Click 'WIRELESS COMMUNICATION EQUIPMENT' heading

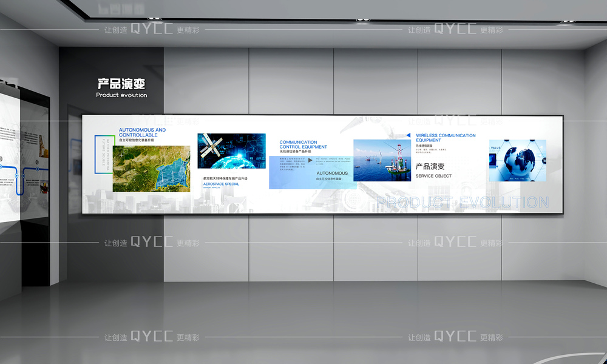click(x=446, y=138)
